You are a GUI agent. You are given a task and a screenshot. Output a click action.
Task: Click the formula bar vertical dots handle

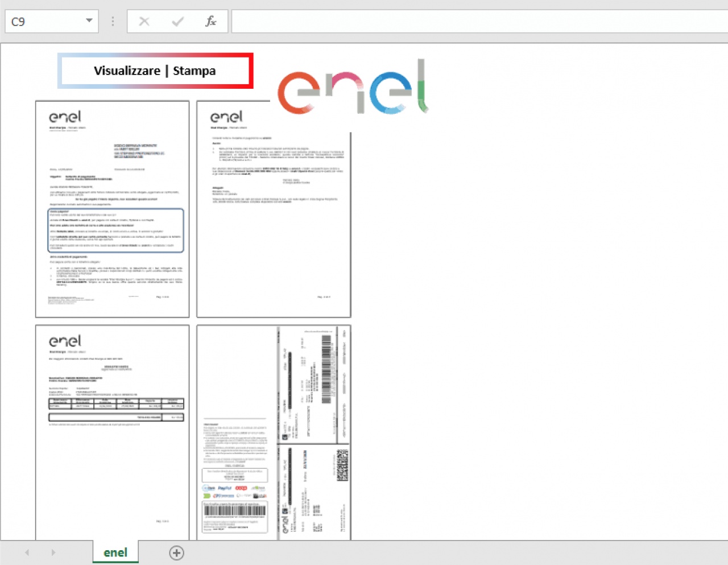[x=113, y=22]
